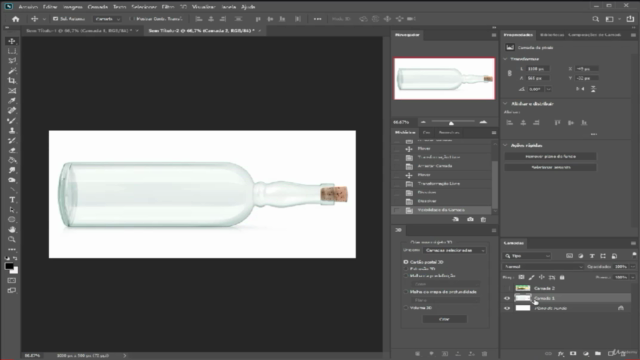Open the Janela menu

(x=228, y=7)
